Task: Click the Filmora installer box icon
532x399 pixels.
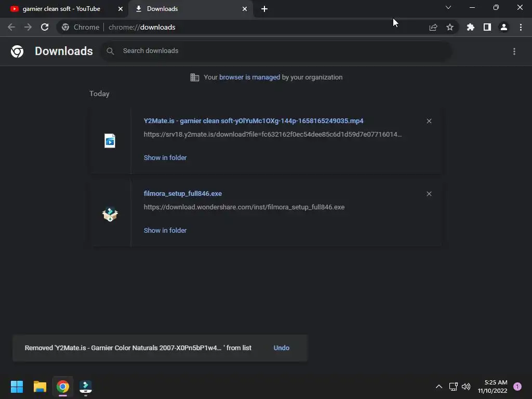Action: [x=110, y=214]
